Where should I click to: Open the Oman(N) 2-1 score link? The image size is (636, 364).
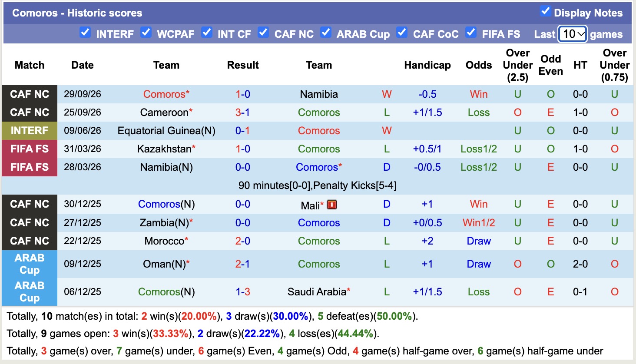(243, 264)
